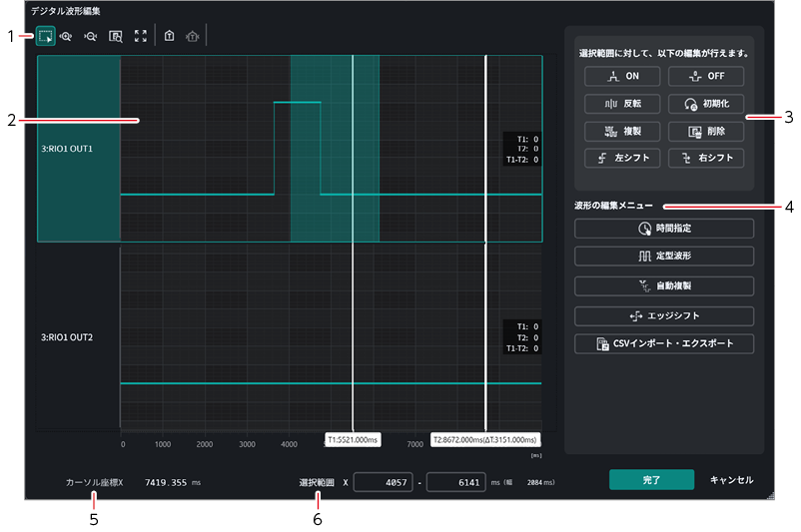Click the selection range end field 6141

(x=455, y=482)
